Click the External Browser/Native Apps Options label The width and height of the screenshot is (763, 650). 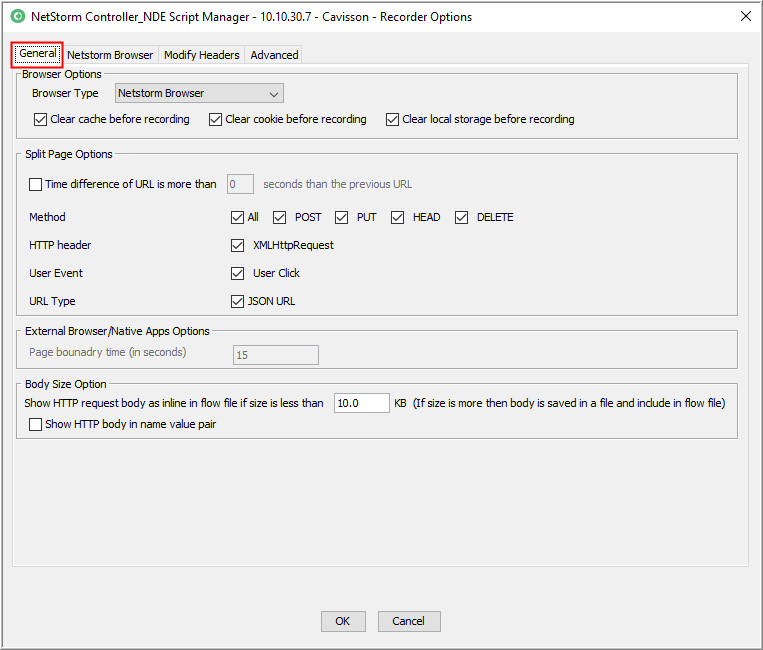[x=117, y=331]
